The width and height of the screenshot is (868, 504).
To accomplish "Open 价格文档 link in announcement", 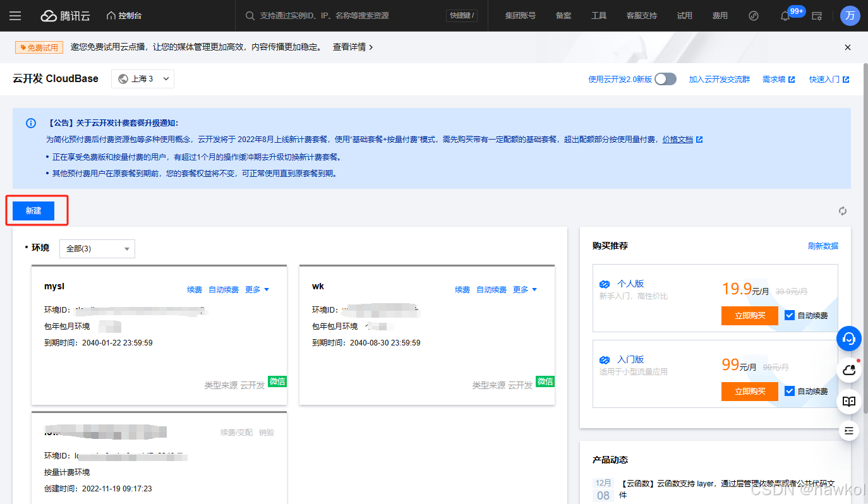I will [682, 140].
